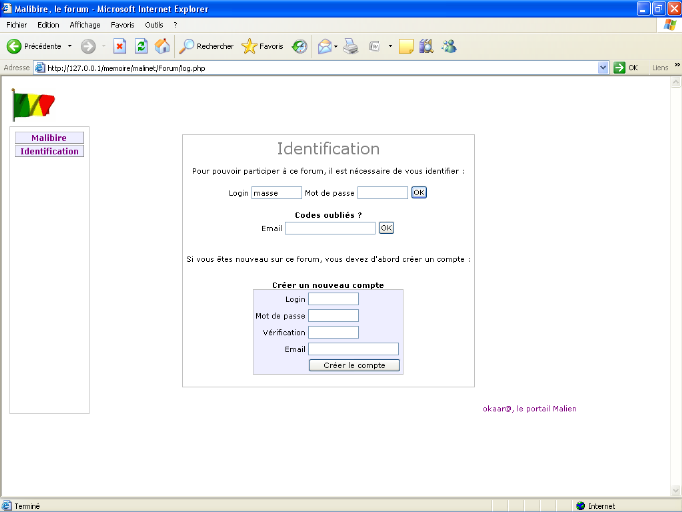The height and width of the screenshot is (512, 682).
Task: Click the IE window title icon
Action: (7, 8)
